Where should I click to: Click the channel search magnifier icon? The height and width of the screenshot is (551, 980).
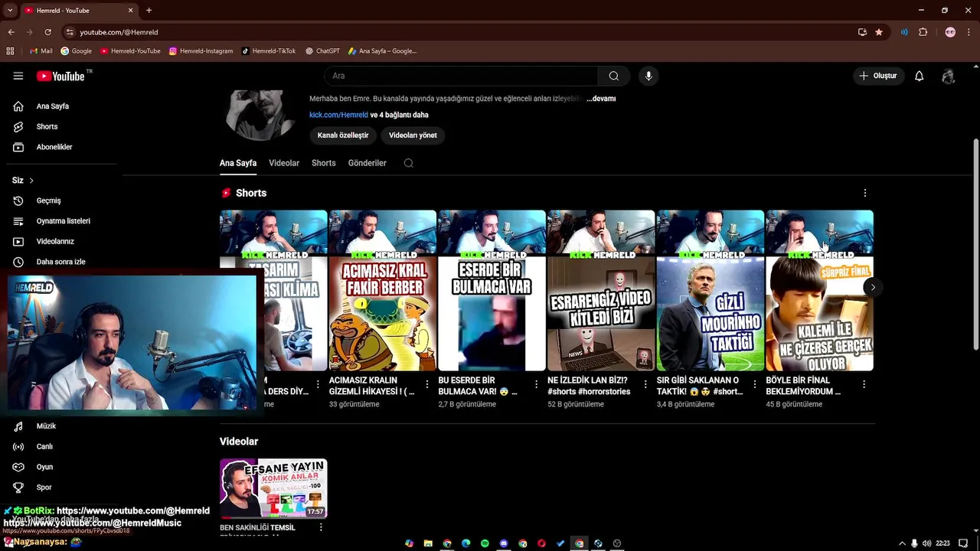click(x=409, y=163)
